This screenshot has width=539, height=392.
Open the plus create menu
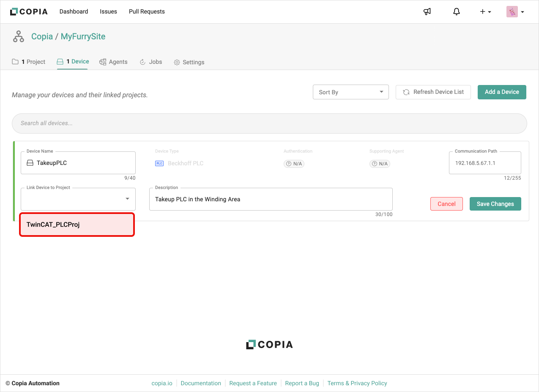pos(485,12)
